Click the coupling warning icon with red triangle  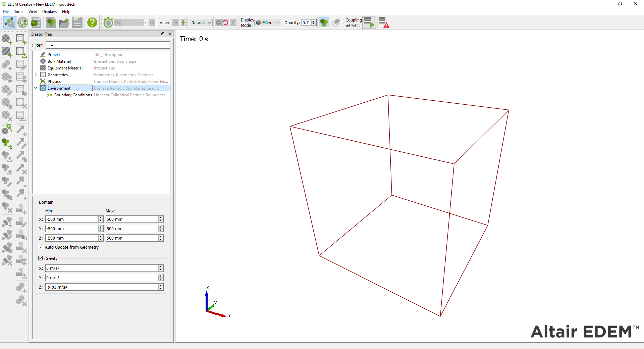384,22
